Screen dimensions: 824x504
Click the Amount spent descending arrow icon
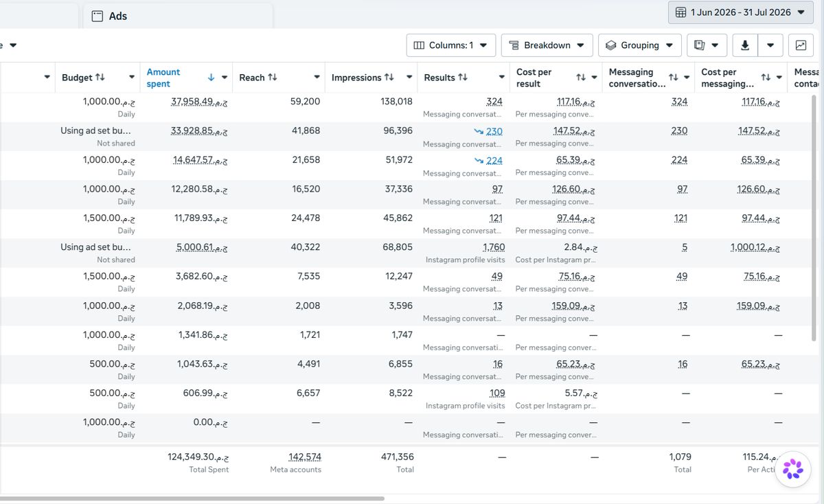[211, 78]
